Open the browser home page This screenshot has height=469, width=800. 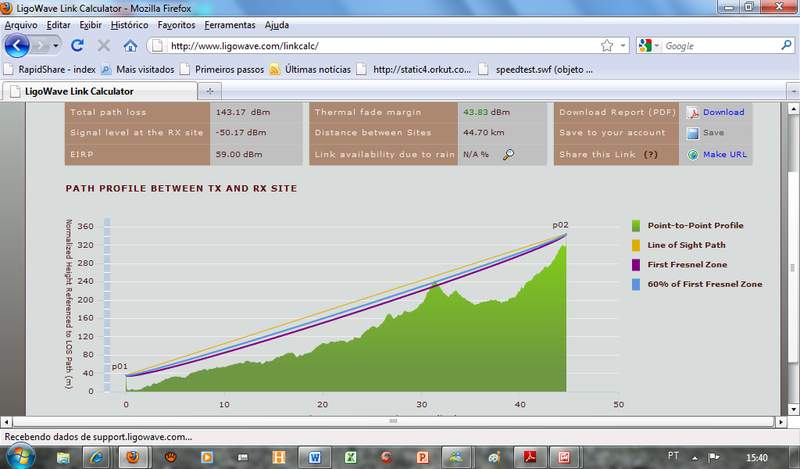click(x=130, y=46)
